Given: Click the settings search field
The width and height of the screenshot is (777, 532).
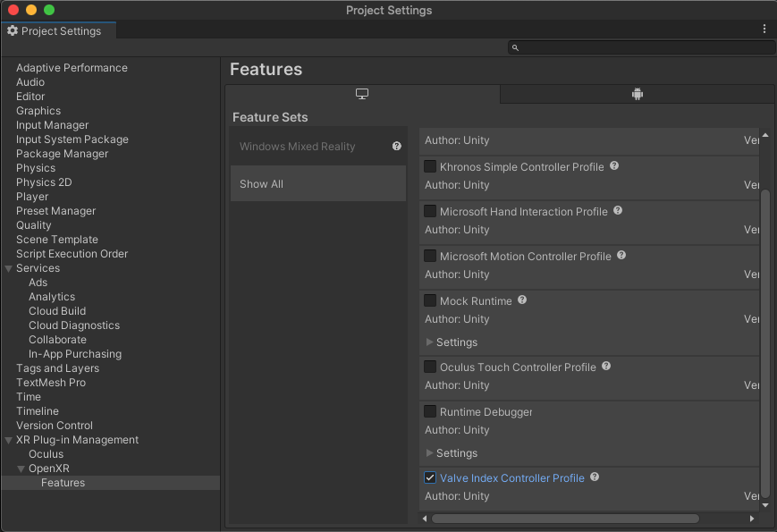Looking at the screenshot, I should click(641, 47).
